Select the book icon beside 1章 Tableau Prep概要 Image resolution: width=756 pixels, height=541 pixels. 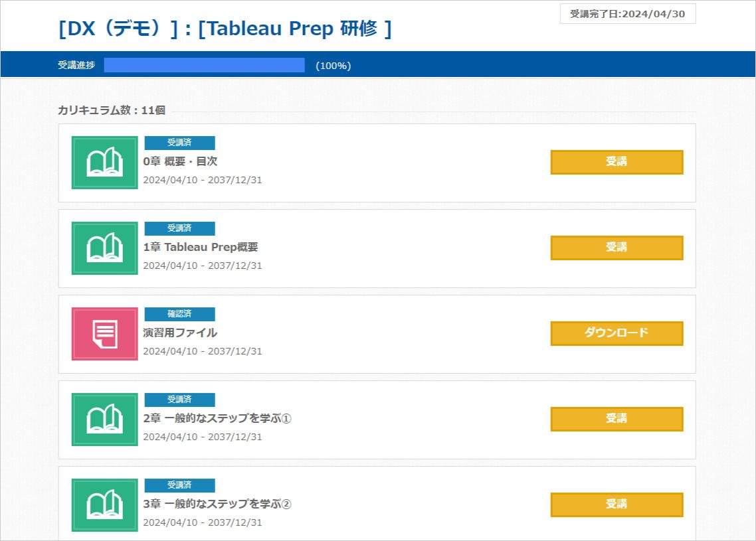point(104,248)
